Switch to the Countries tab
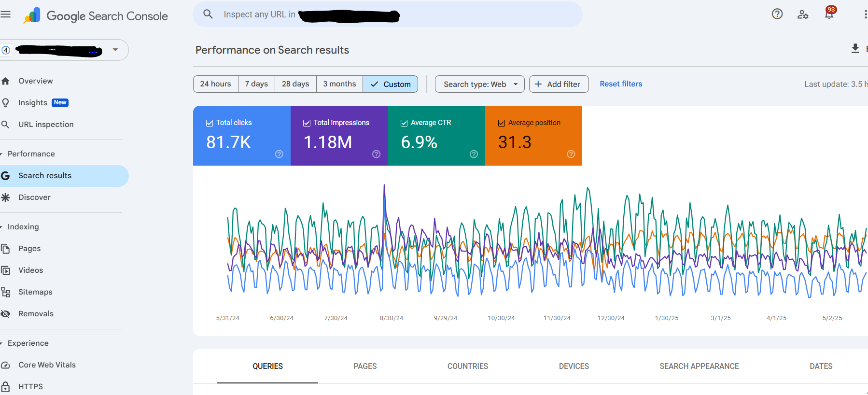This screenshot has height=395, width=868. [467, 366]
